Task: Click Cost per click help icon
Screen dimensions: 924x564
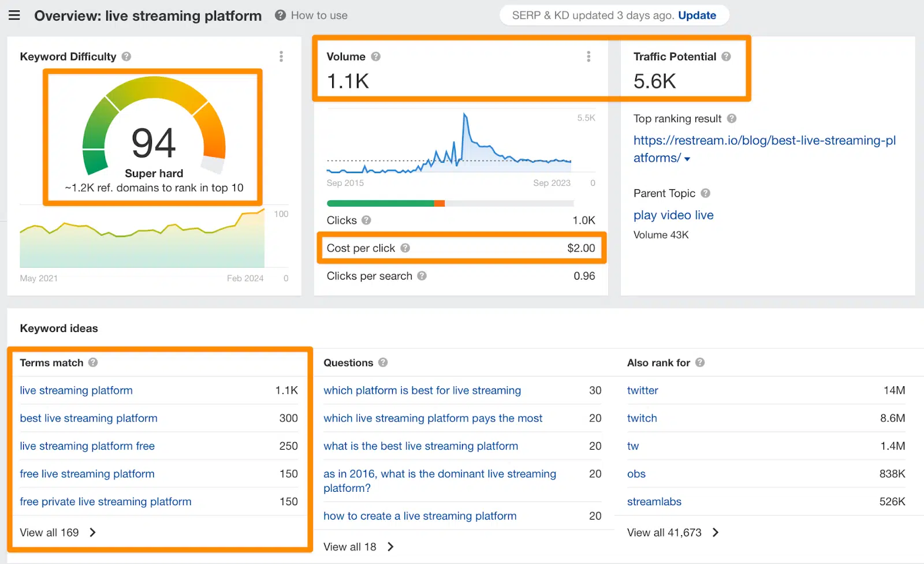Action: point(405,248)
